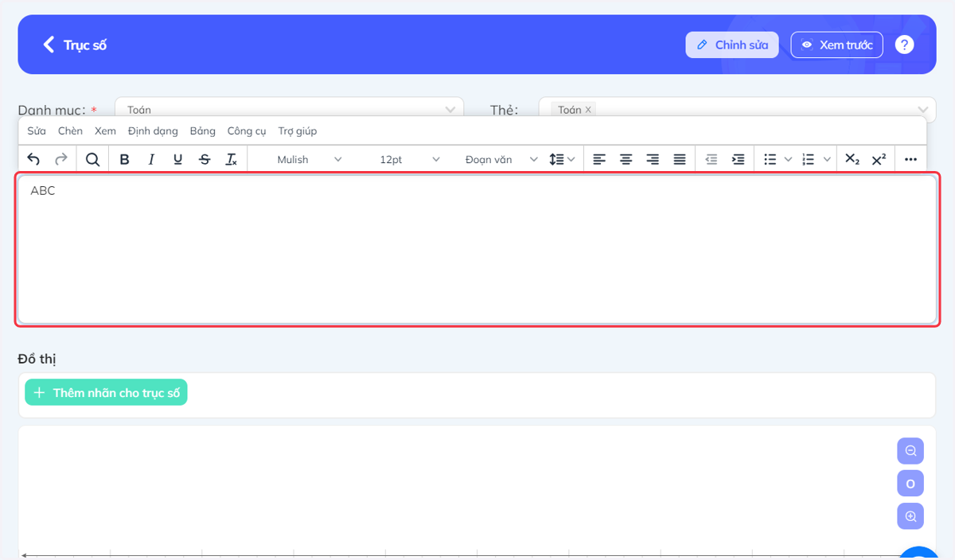Insert a bulleted list

770,159
